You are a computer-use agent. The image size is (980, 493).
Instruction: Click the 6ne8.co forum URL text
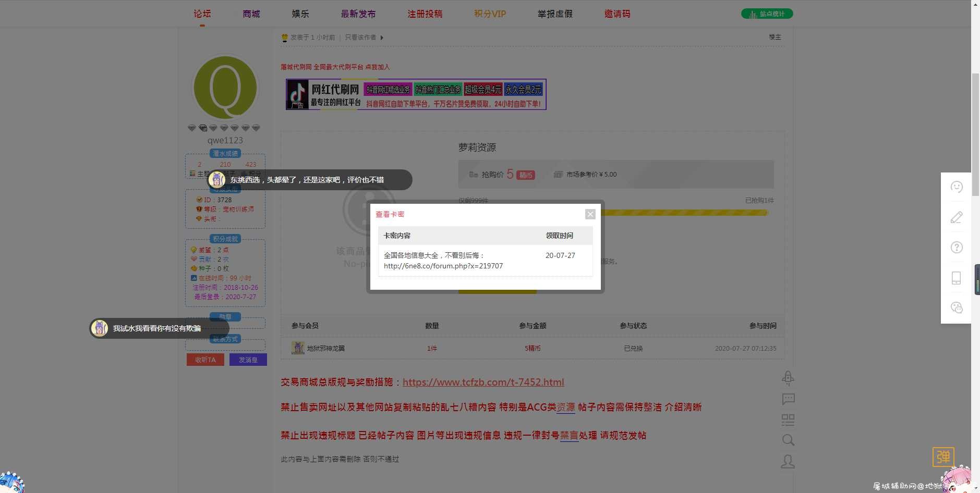pos(443,266)
